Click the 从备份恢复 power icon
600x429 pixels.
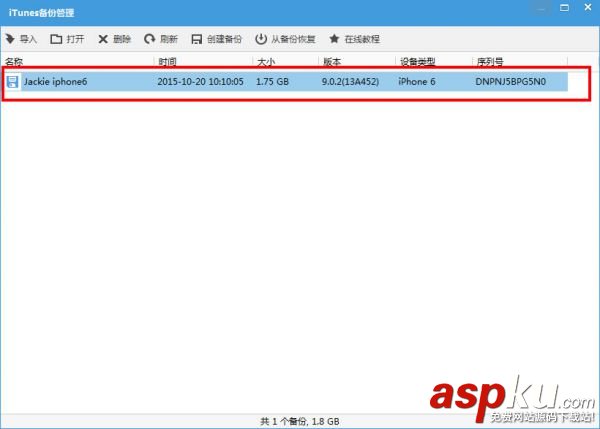pos(261,39)
